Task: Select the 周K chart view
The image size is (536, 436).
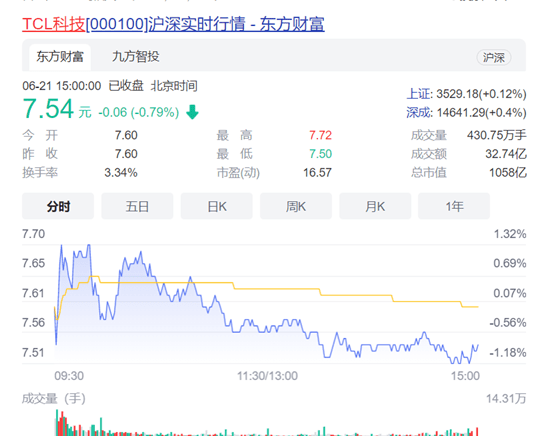Action: [x=296, y=206]
